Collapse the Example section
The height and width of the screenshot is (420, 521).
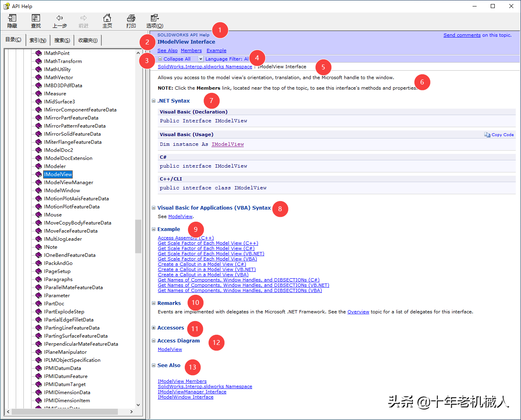[x=153, y=229]
